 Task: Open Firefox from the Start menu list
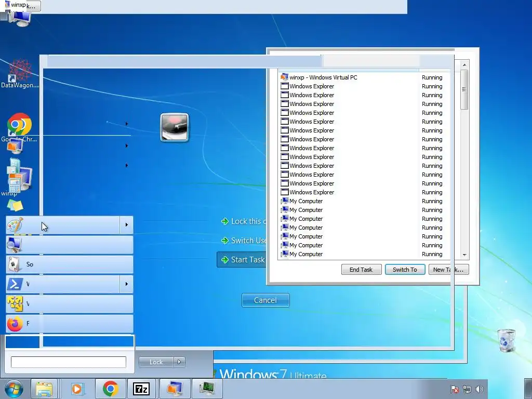(70, 323)
